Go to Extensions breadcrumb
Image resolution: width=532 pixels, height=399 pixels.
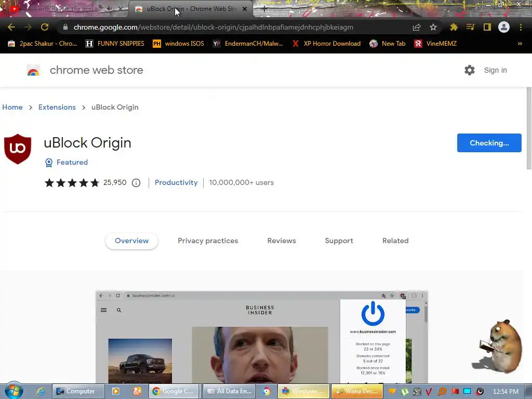click(57, 107)
